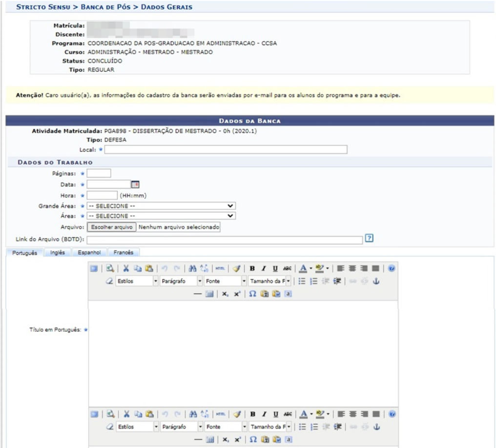Open the Fonte dropdown in upper toolbar
The width and height of the screenshot is (496, 448).
[225, 282]
